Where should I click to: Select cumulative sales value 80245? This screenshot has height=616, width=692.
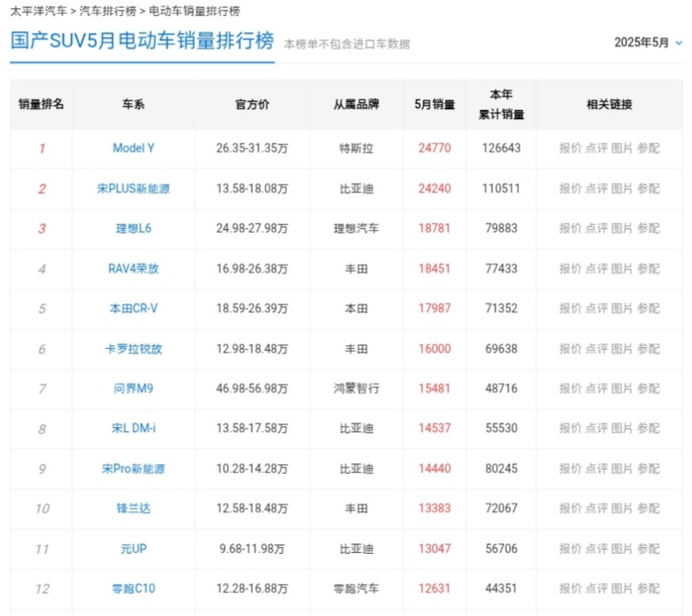[x=501, y=469]
